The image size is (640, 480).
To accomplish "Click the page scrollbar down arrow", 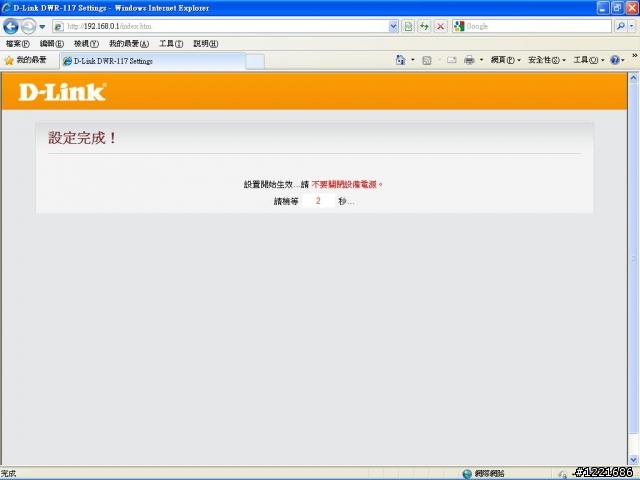I will [x=633, y=460].
